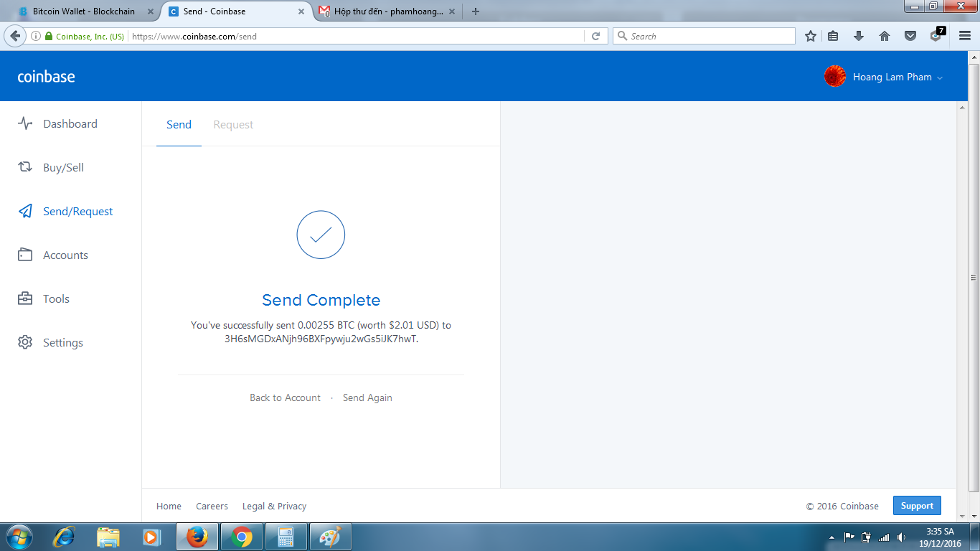
Task: Click the coinbase logo in header
Action: click(x=46, y=77)
